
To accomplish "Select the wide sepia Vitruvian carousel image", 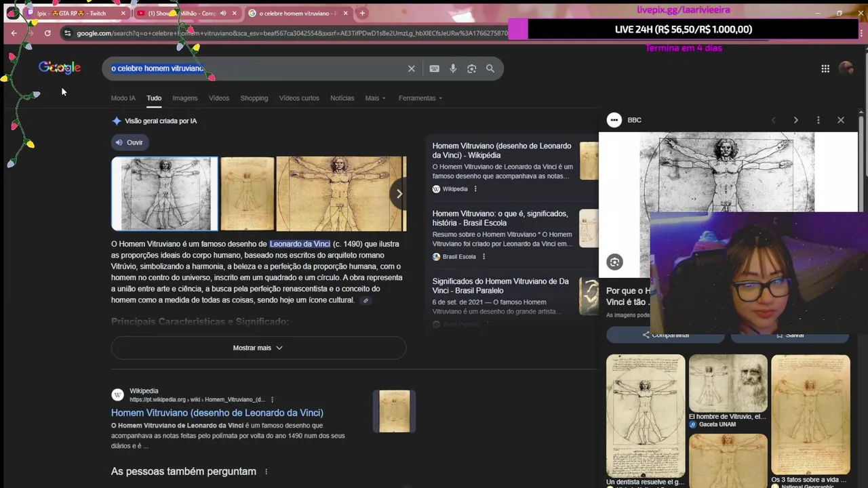I will point(339,194).
